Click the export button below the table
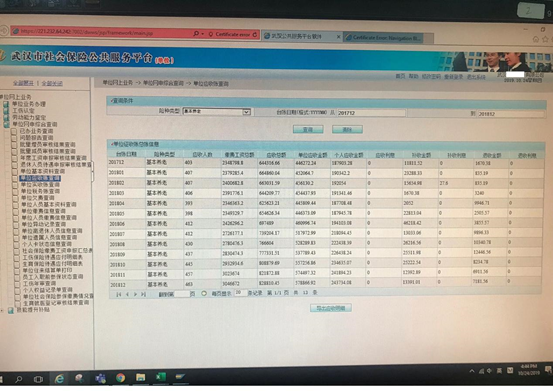The image size is (553, 391). [x=330, y=308]
